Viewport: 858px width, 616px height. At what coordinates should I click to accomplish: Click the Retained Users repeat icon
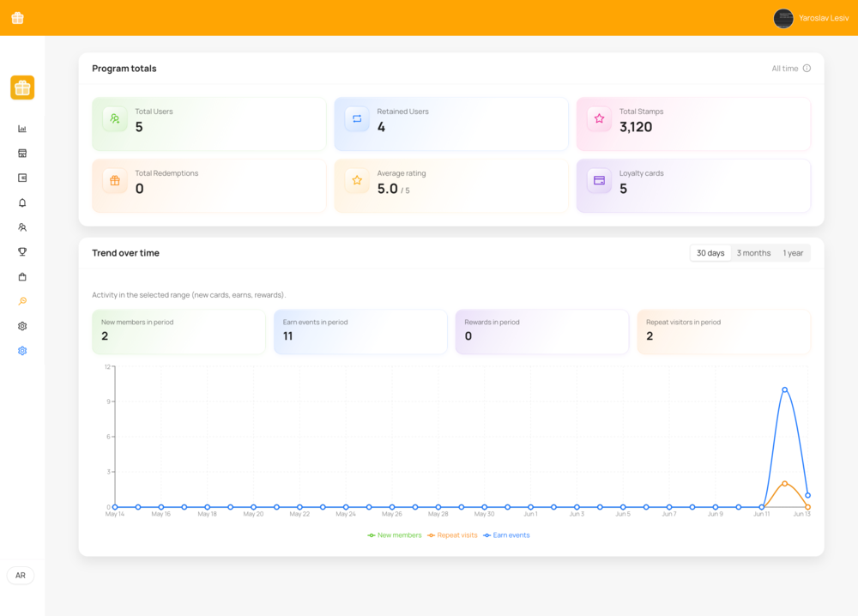point(357,118)
